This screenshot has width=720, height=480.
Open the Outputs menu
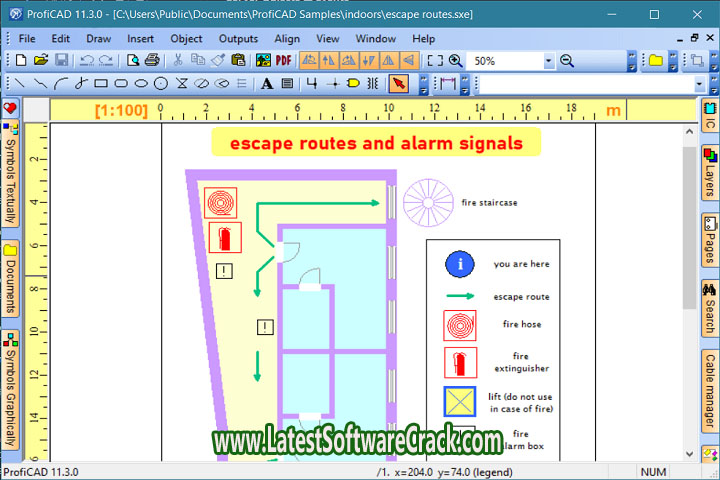238,38
